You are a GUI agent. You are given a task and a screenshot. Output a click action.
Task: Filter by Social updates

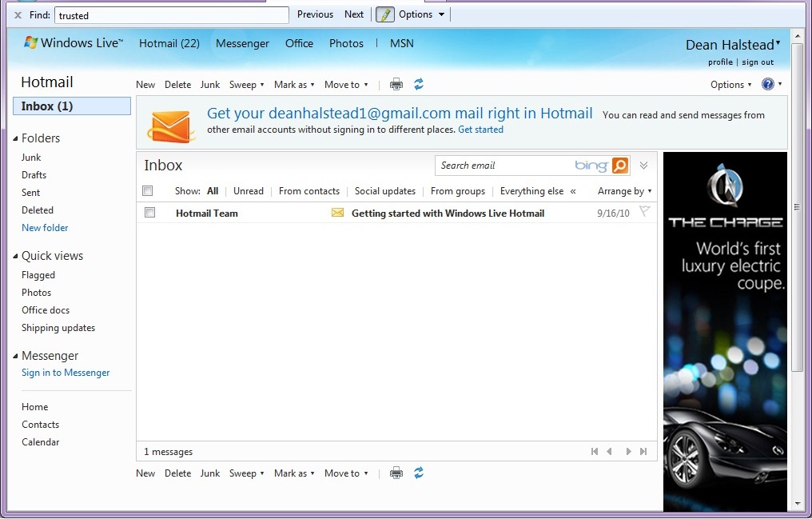point(384,191)
